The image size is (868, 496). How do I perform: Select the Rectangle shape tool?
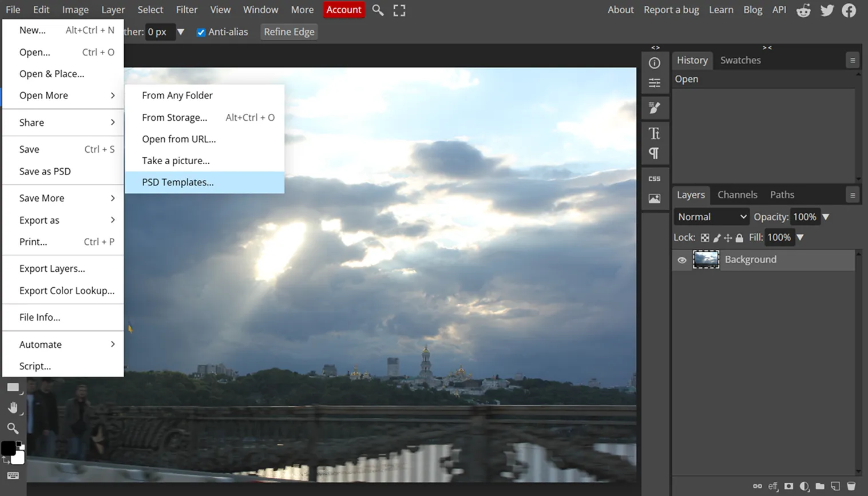point(13,387)
